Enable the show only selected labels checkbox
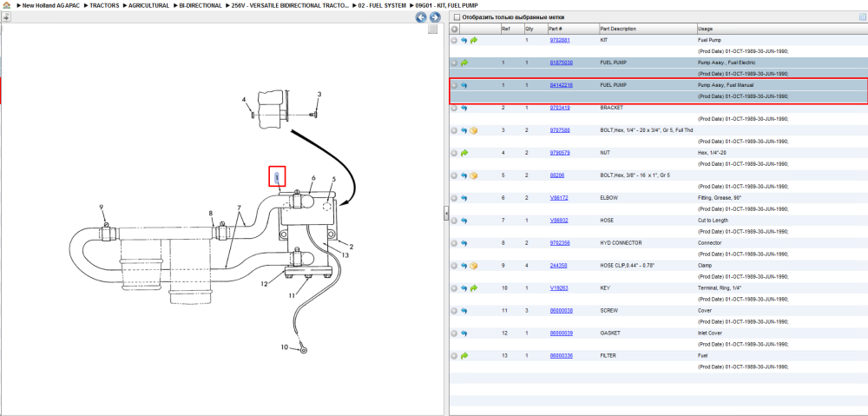 pos(457,17)
